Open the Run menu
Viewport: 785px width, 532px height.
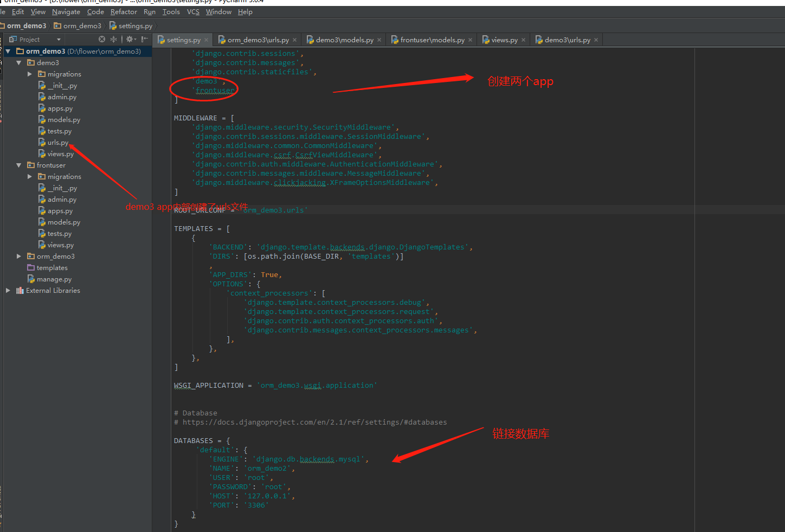[150, 12]
